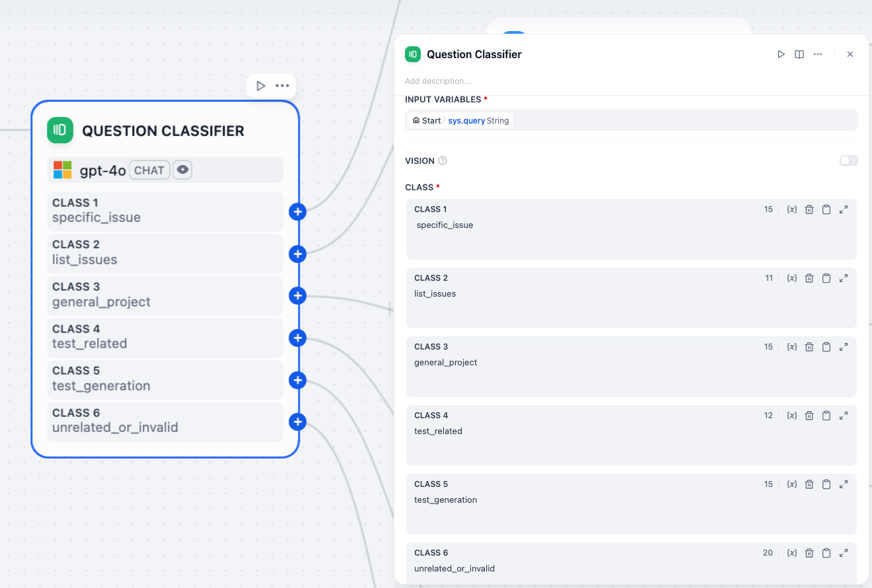Copy the general_project class with the clipboard icon

point(826,346)
